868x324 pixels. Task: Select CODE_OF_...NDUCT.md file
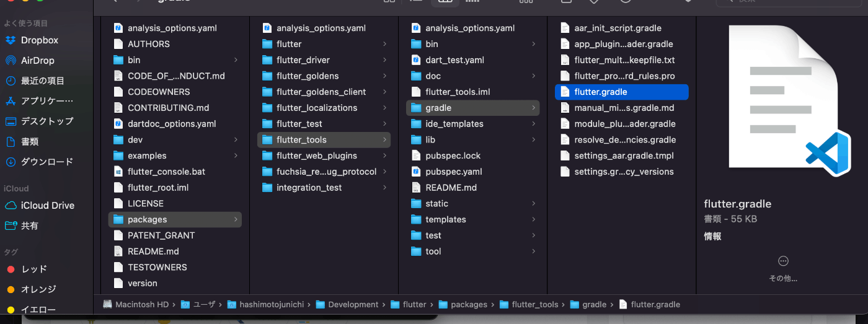pyautogui.click(x=175, y=76)
